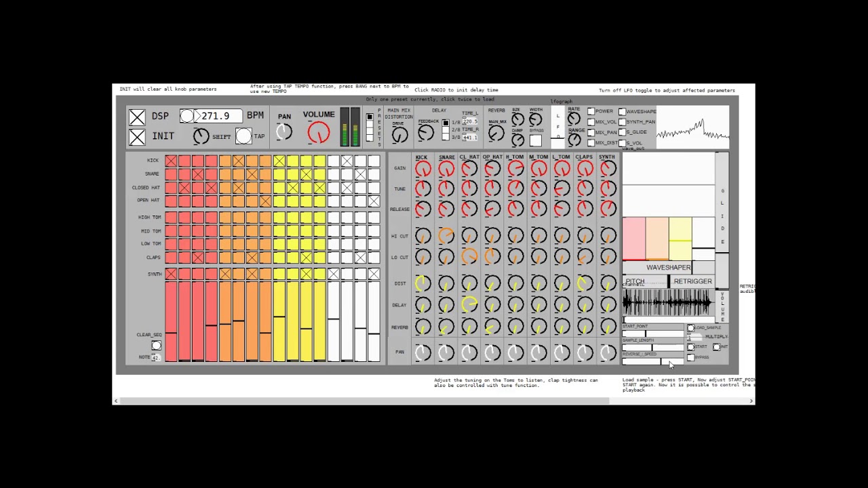Viewport: 868px width, 488px height.
Task: Check the WAVESHAPE LFO option
Action: point(622,112)
